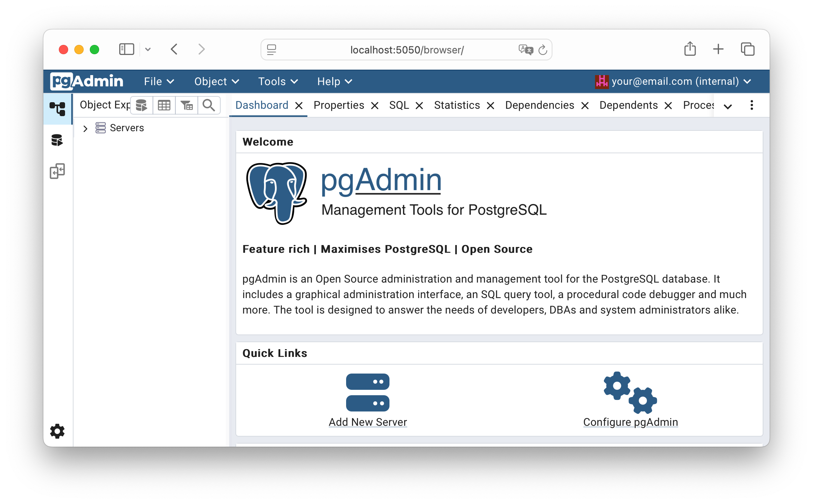Open the browser sidebar toggle button
The width and height of the screenshot is (813, 504).
[126, 49]
